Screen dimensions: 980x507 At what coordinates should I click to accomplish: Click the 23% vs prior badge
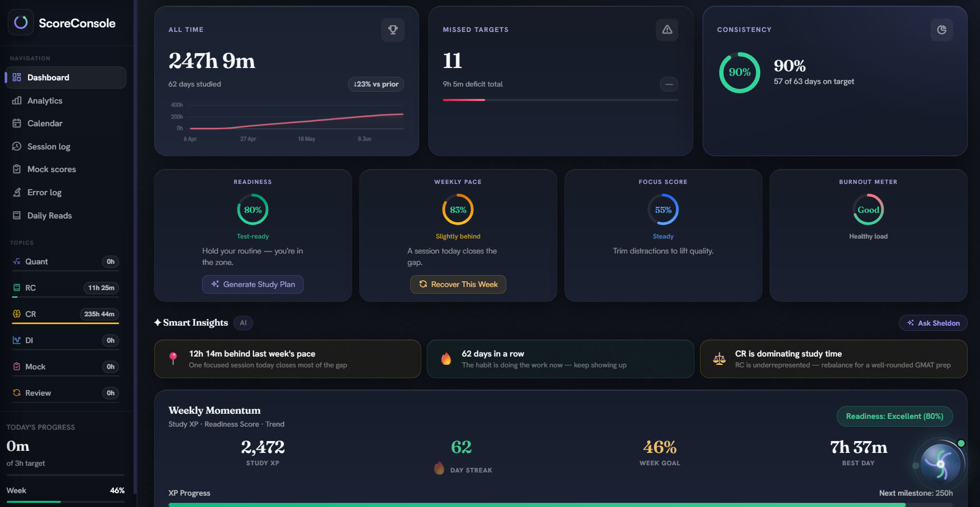(x=376, y=84)
